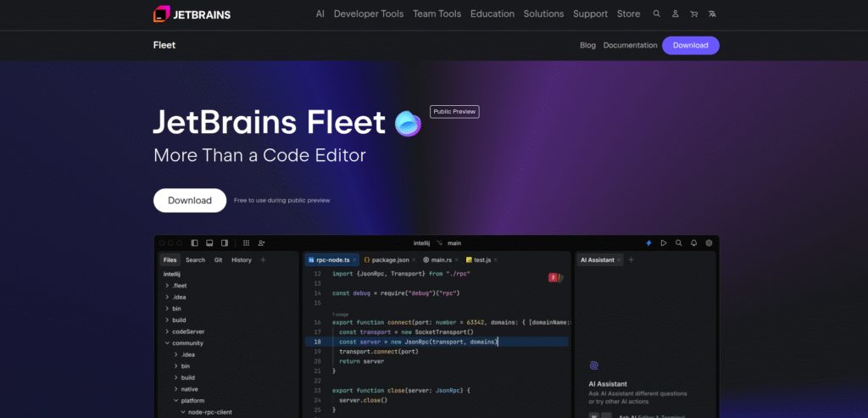
Task: Open the Developer Tools menu
Action: (x=369, y=14)
